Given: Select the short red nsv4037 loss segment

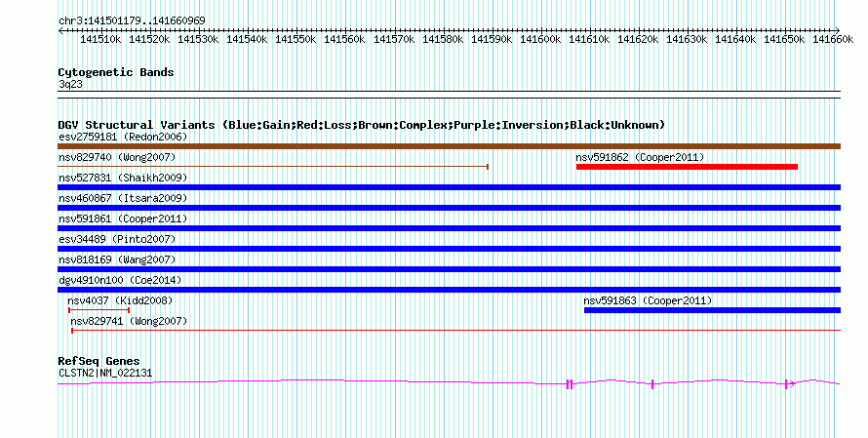Looking at the screenshot, I should [99, 310].
